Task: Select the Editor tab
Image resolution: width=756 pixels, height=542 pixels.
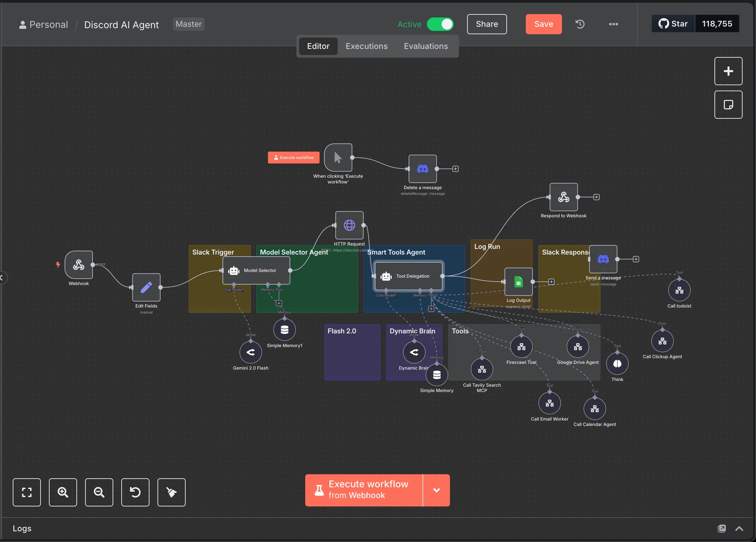Action: point(318,46)
